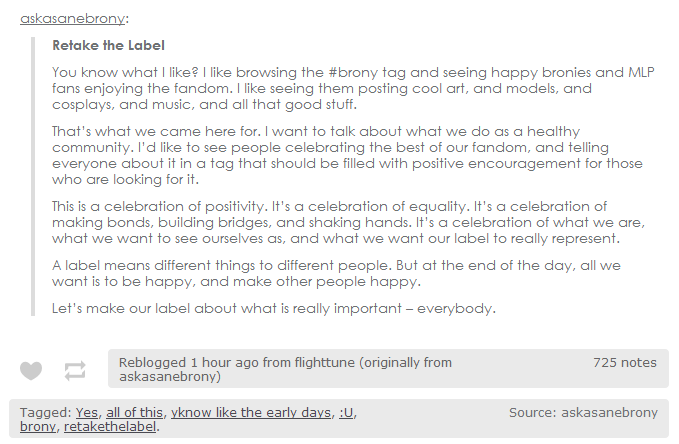Browse the 'brony' tag
The height and width of the screenshot is (444, 679).
(x=38, y=427)
